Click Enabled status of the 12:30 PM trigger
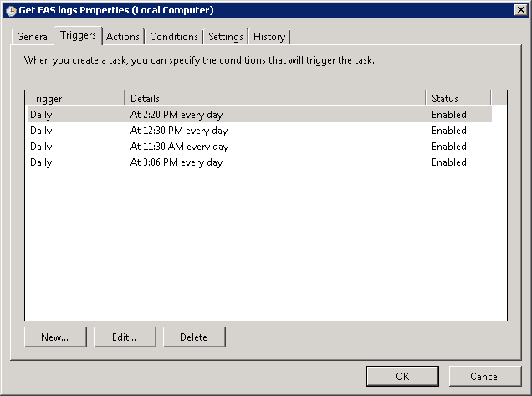 click(449, 131)
